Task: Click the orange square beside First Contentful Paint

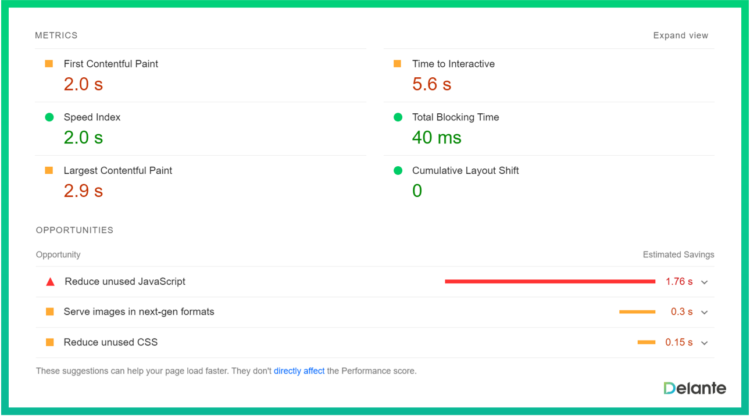Action: (x=48, y=64)
